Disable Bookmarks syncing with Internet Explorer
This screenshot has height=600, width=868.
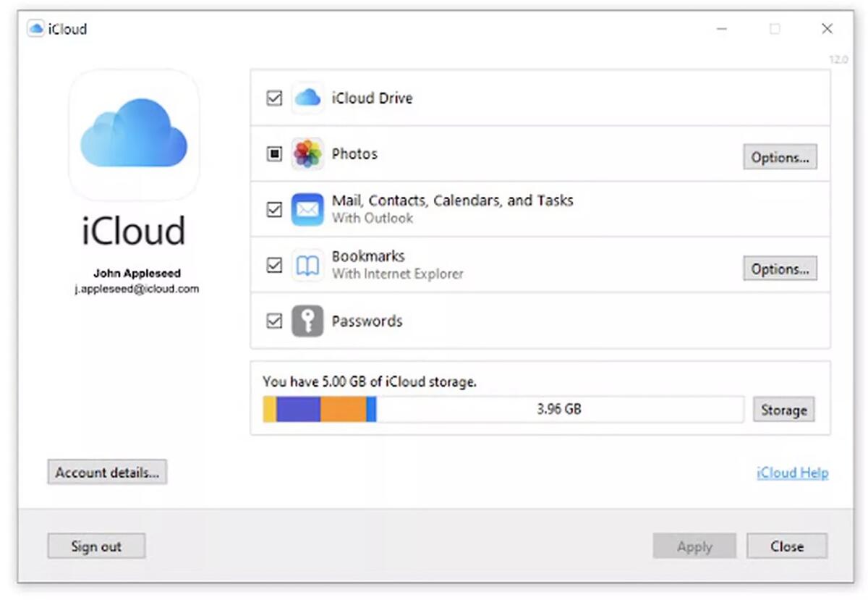(273, 265)
